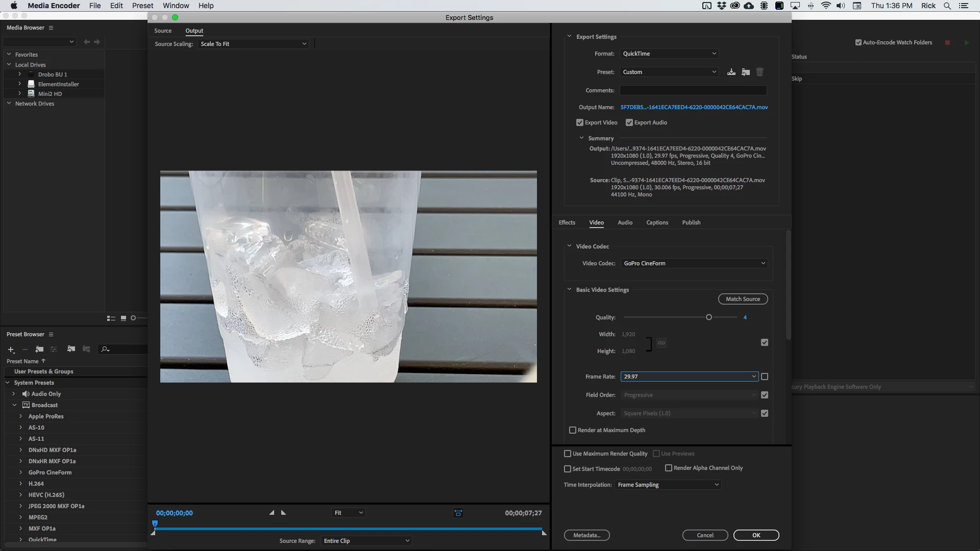Click the Save Preset icon
Image resolution: width=980 pixels, height=551 pixels.
[731, 72]
